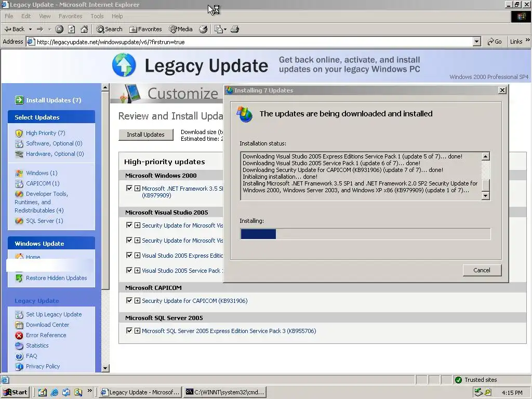The width and height of the screenshot is (532, 399).
Task: Click the Print toolbar icon
Action: 235,29
